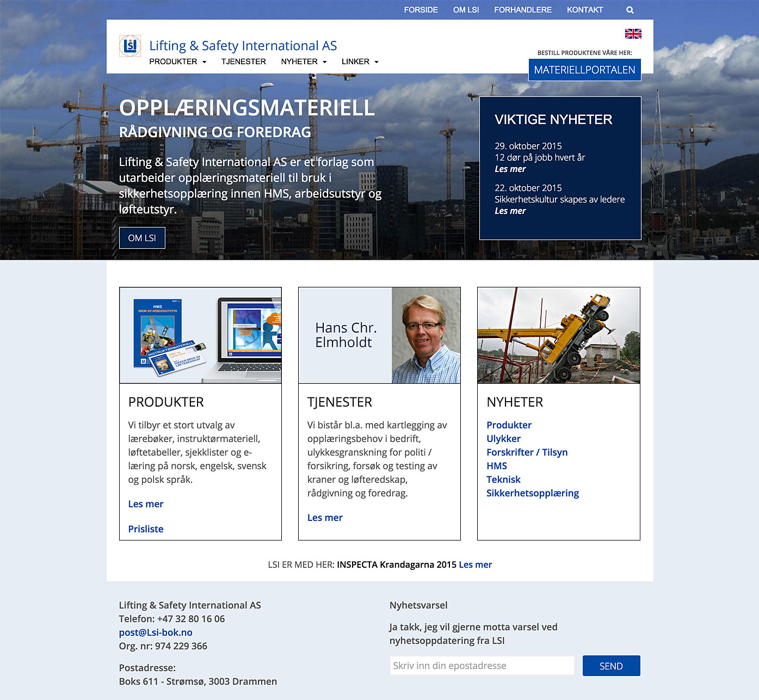Open FORSIDE in the top navigation
Screen dimensions: 759x700
click(x=421, y=10)
